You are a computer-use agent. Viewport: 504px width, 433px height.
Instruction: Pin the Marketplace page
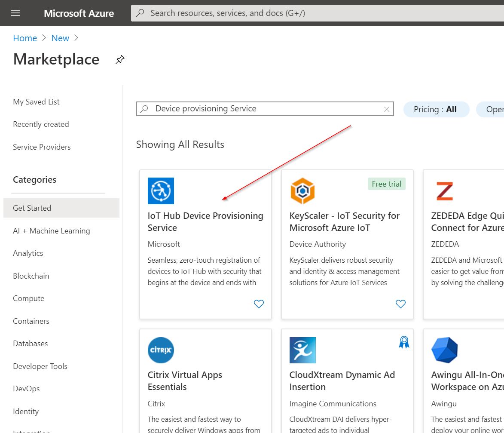(x=119, y=59)
